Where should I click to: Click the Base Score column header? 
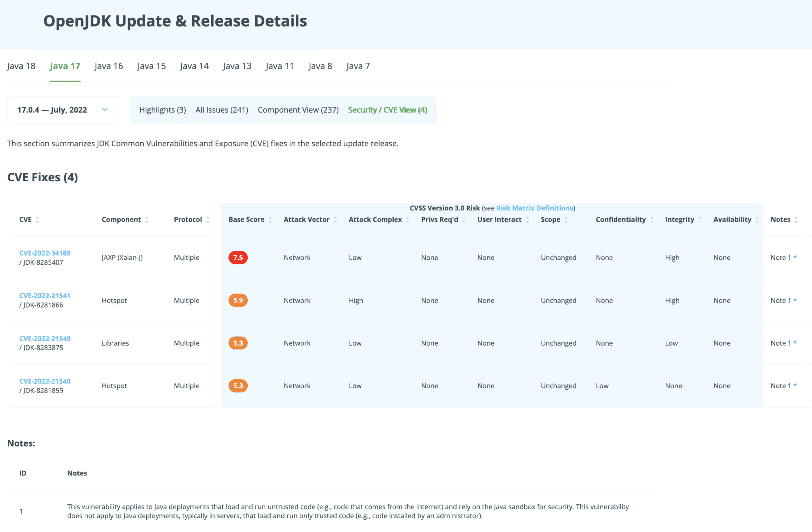click(x=246, y=220)
